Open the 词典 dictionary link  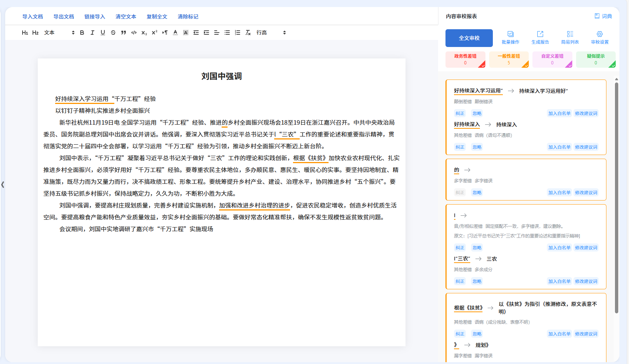click(603, 16)
